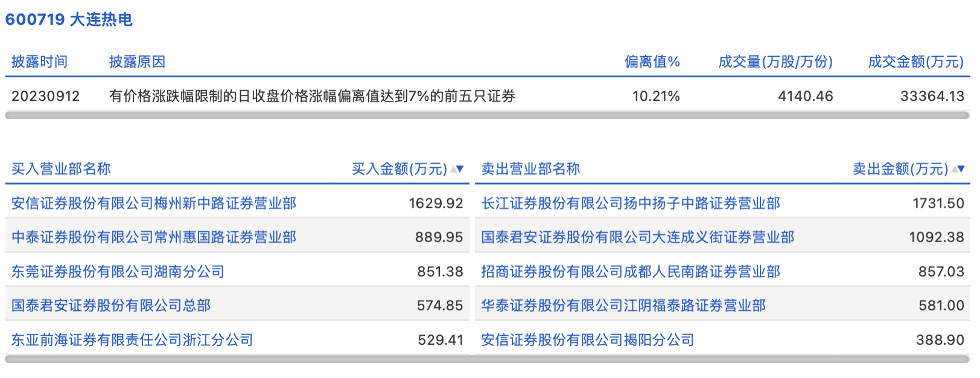980x378 pixels.
Task: Open 中泰证券常州惠国路证券营业部 link
Action: 154,237
